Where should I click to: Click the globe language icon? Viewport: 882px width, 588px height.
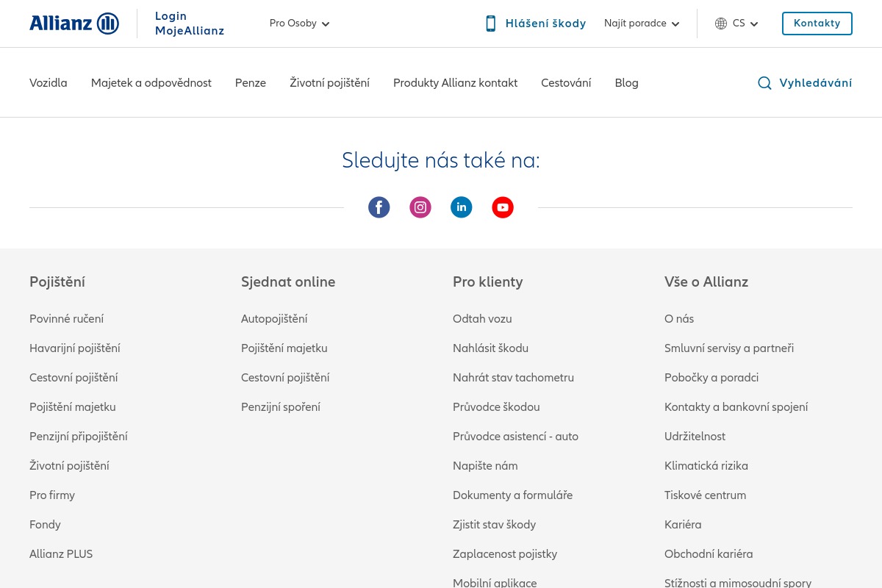pyautogui.click(x=721, y=24)
